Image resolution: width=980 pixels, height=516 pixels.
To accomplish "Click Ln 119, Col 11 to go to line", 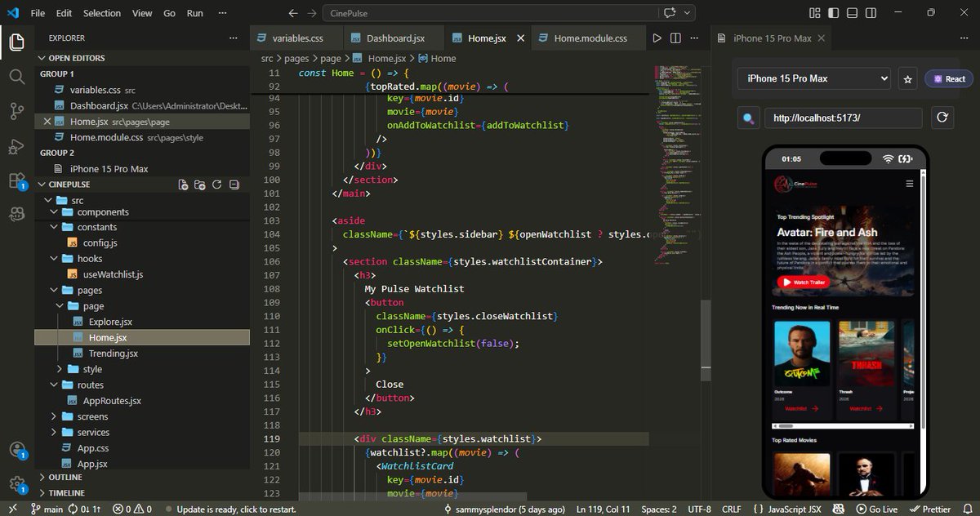I will coord(603,509).
